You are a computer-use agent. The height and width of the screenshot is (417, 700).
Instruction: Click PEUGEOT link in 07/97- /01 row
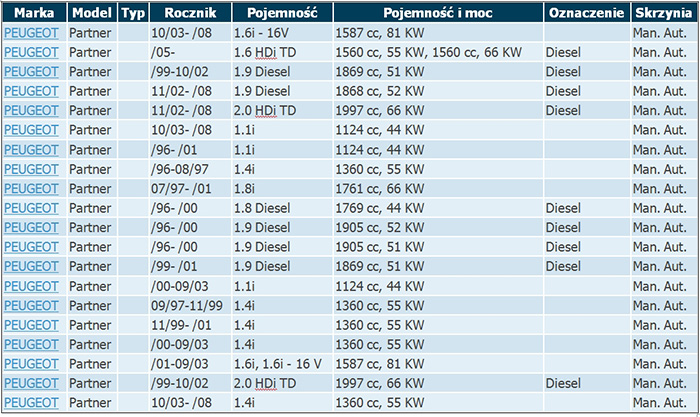[x=31, y=188]
